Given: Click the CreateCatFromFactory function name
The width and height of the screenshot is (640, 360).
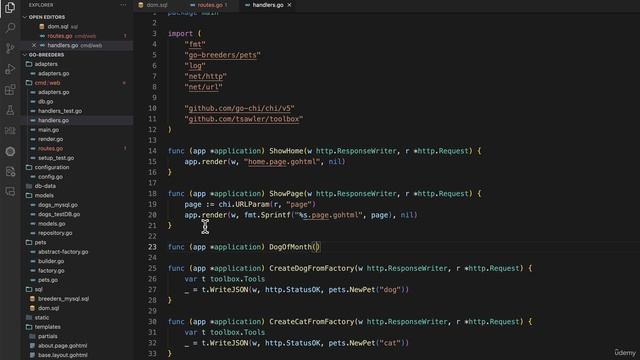Looking at the screenshot, I should [x=311, y=322].
